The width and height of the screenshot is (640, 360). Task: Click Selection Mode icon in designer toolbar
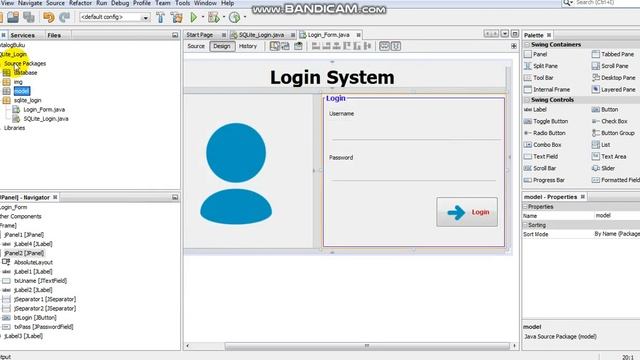pos(275,46)
